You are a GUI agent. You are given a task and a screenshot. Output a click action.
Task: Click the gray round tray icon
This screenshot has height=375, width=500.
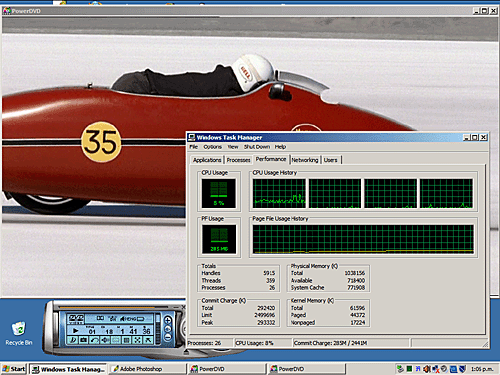pyautogui.click(x=444, y=369)
